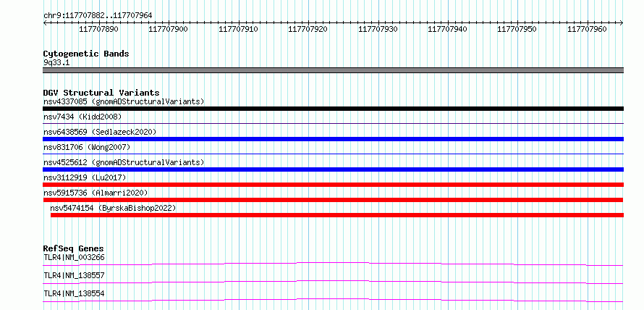This screenshot has height=310, width=644.
Task: Click the gray 9q33.1 cytogenetic band bar
Action: point(333,70)
